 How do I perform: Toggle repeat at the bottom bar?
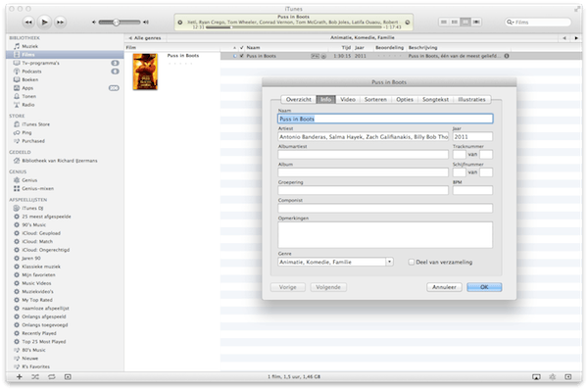(51, 377)
